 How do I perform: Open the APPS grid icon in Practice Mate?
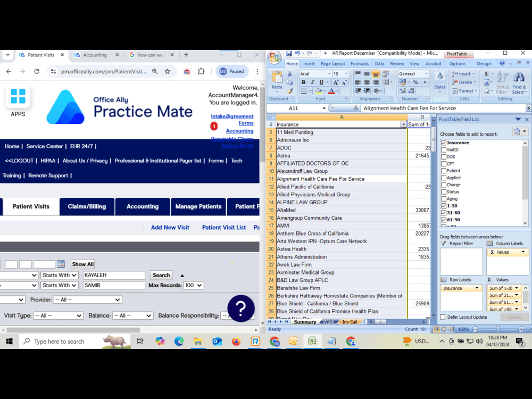[18, 96]
